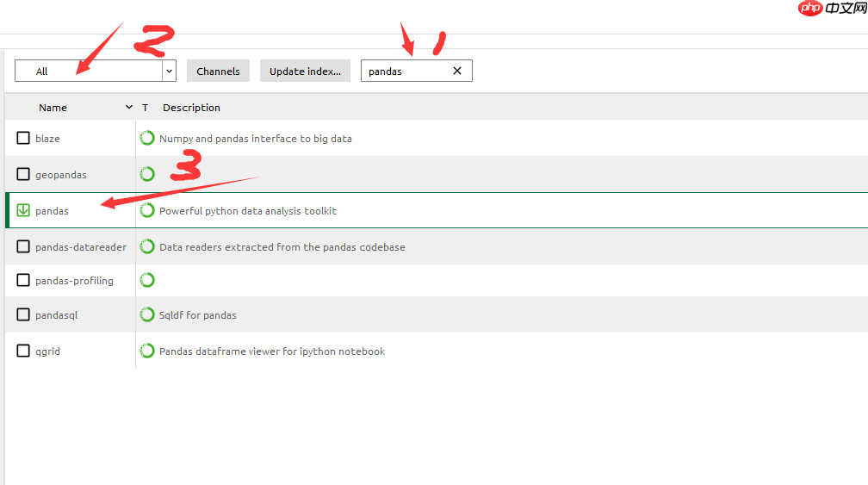
Task: Tick the blaze package checkbox
Action: pyautogui.click(x=23, y=138)
